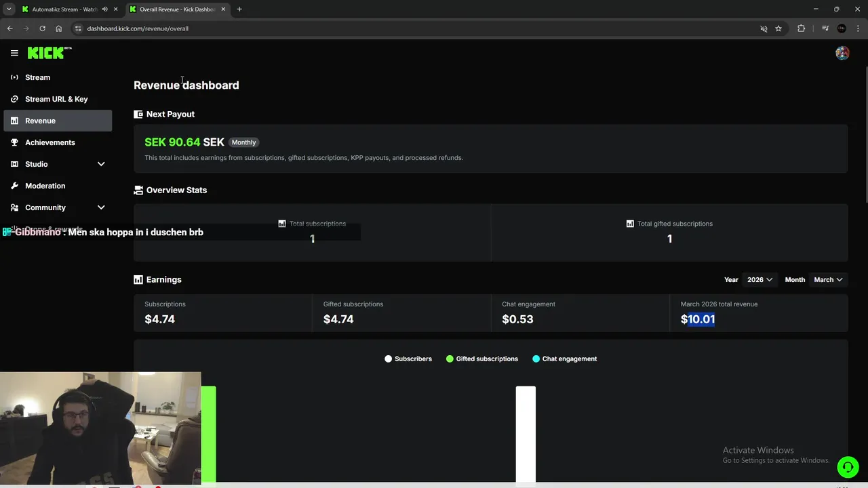Open a new browser tab

coord(239,9)
